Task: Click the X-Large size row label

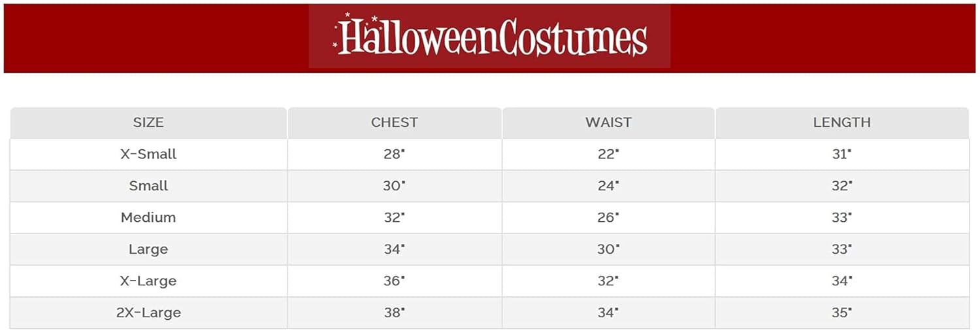Action: (148, 281)
